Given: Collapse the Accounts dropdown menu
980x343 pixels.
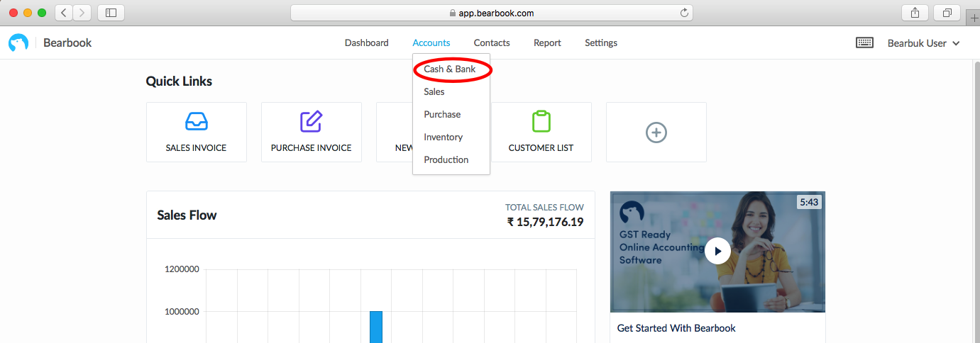Looking at the screenshot, I should coord(431,43).
